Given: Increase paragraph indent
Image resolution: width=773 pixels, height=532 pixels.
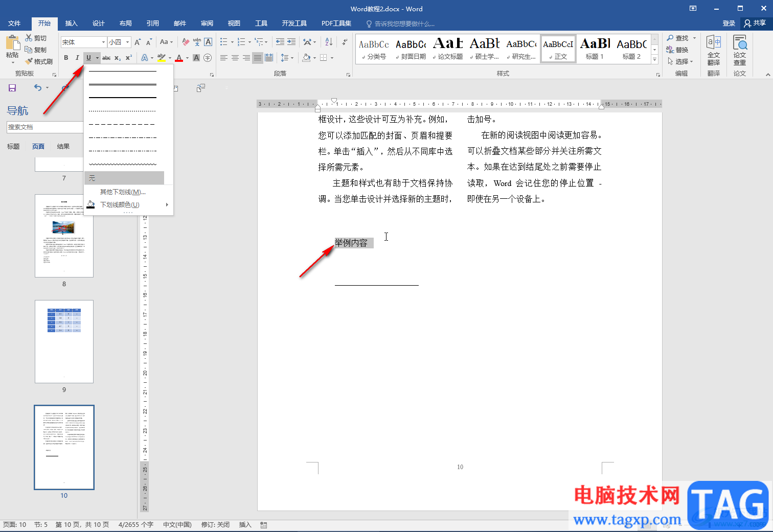Looking at the screenshot, I should [291, 42].
